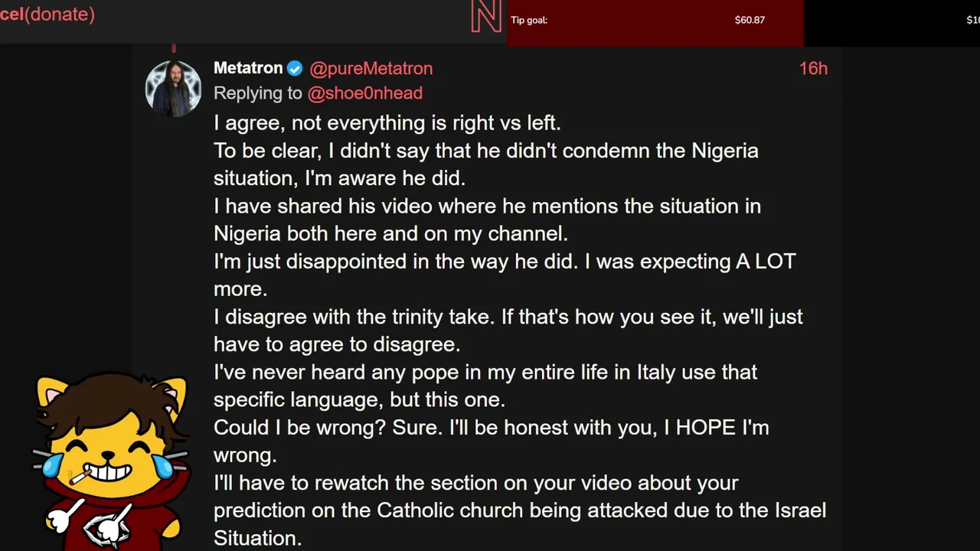Click the 16h post timestamp

(x=813, y=69)
